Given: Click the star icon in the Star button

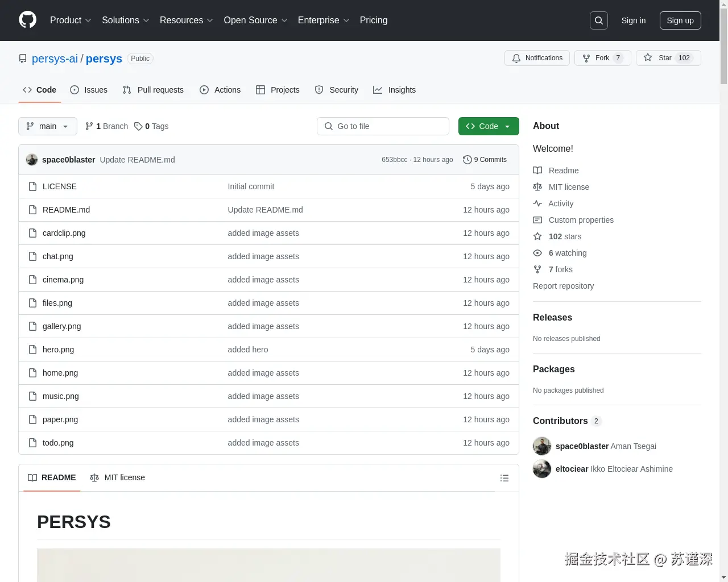Looking at the screenshot, I should click(648, 57).
